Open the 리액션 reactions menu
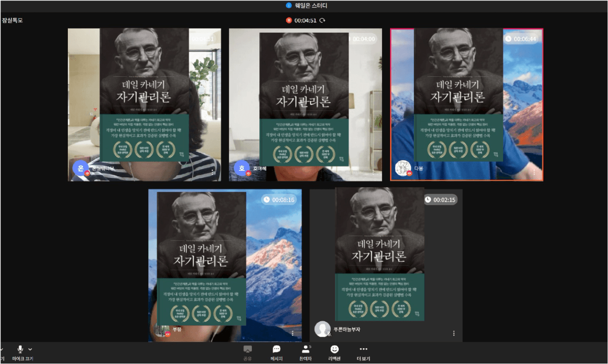 pos(334,353)
